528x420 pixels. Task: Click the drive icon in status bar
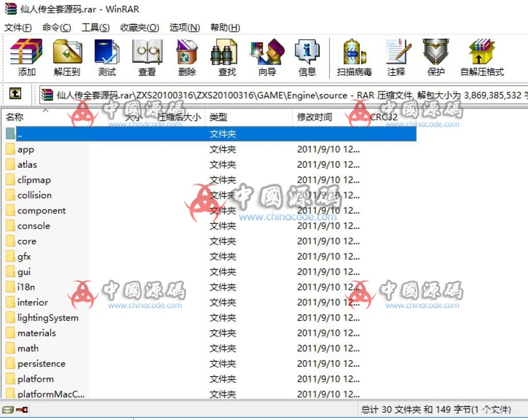point(7,410)
